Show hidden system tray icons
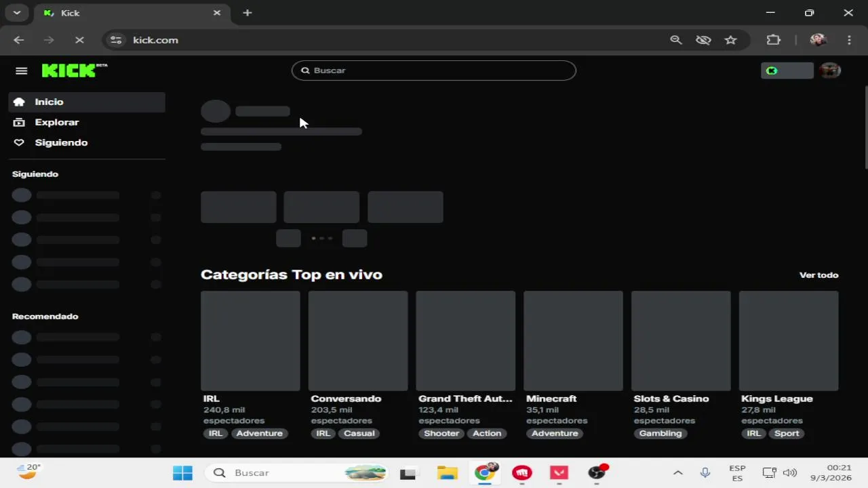The image size is (868, 488). pos(677,473)
